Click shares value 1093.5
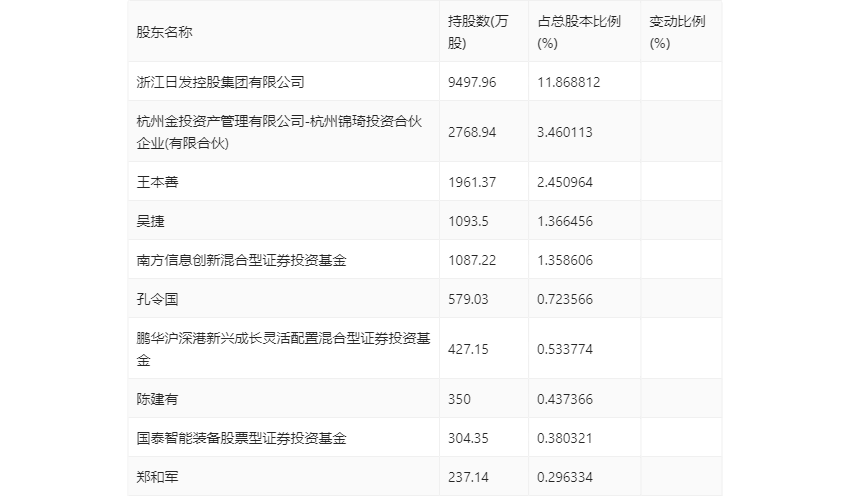The image size is (850, 496). [468, 221]
